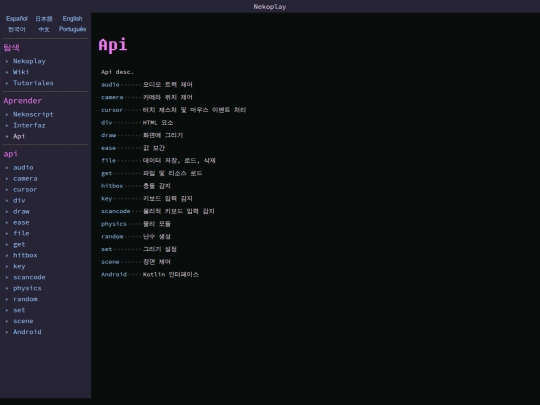This screenshot has height=405, width=540.
Task: Open get in the api sidebar list
Action: point(19,245)
